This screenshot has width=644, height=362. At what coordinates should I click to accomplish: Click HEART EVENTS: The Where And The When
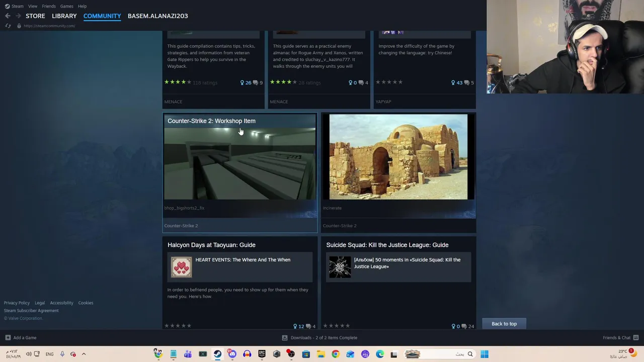[243, 260]
